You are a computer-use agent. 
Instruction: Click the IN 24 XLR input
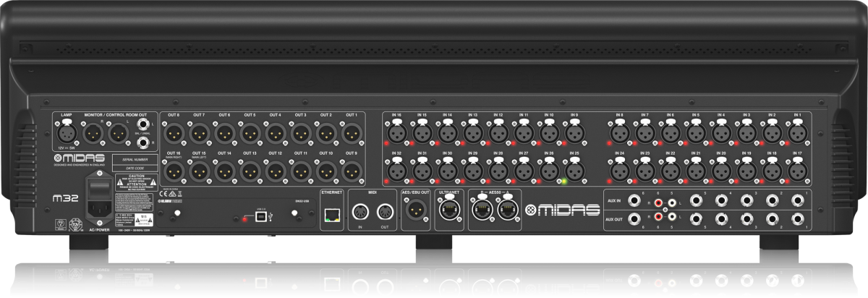(x=619, y=171)
